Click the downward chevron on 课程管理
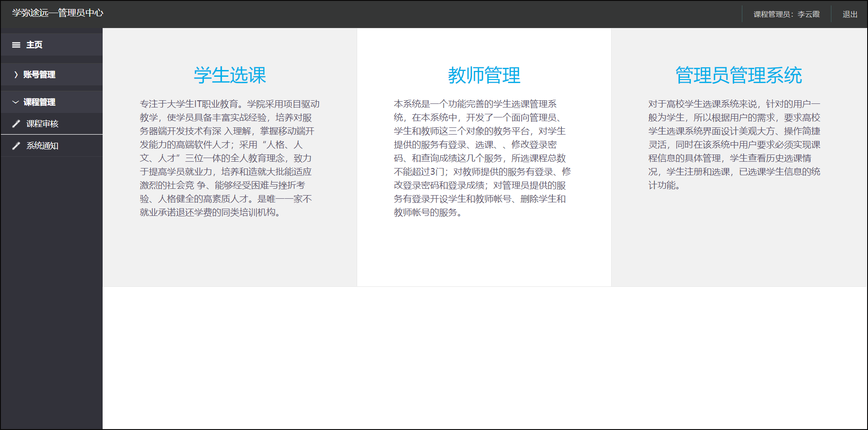The width and height of the screenshot is (868, 430). click(15, 102)
